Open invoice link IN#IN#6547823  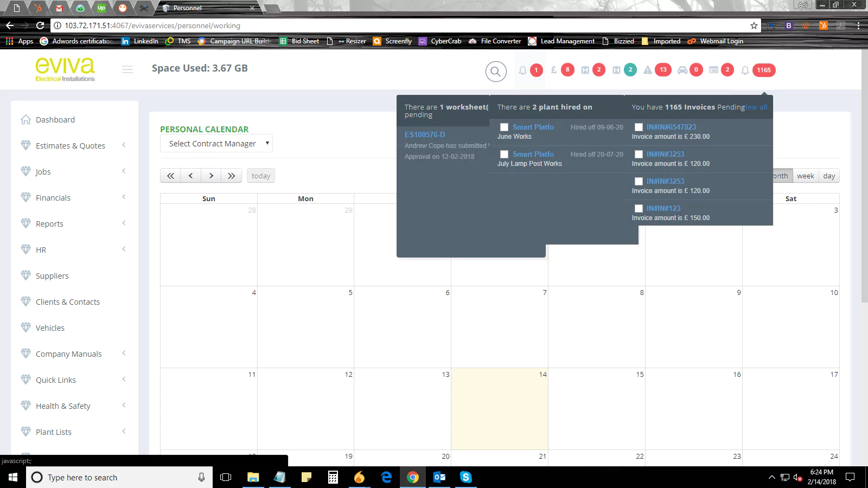671,127
